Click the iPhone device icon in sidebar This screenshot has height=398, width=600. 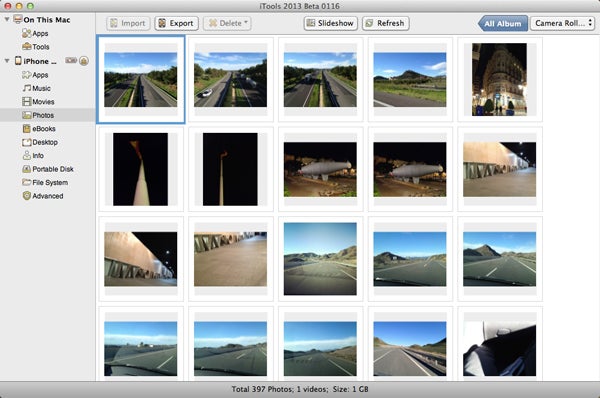pyautogui.click(x=18, y=61)
